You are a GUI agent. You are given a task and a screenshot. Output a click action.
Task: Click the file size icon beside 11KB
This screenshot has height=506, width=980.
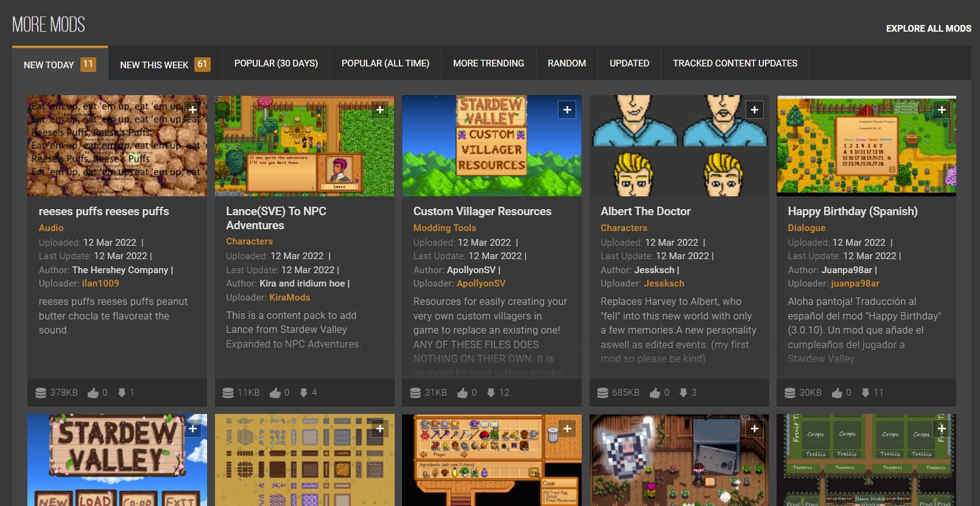(x=228, y=393)
